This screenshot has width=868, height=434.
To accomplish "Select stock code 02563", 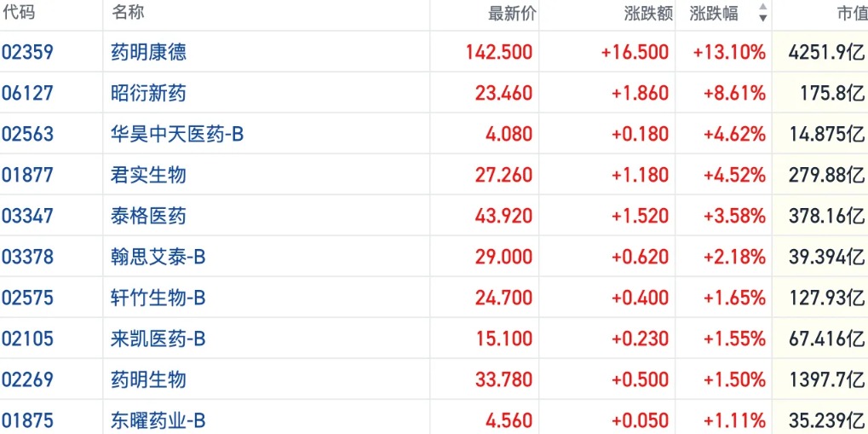I will [x=28, y=134].
